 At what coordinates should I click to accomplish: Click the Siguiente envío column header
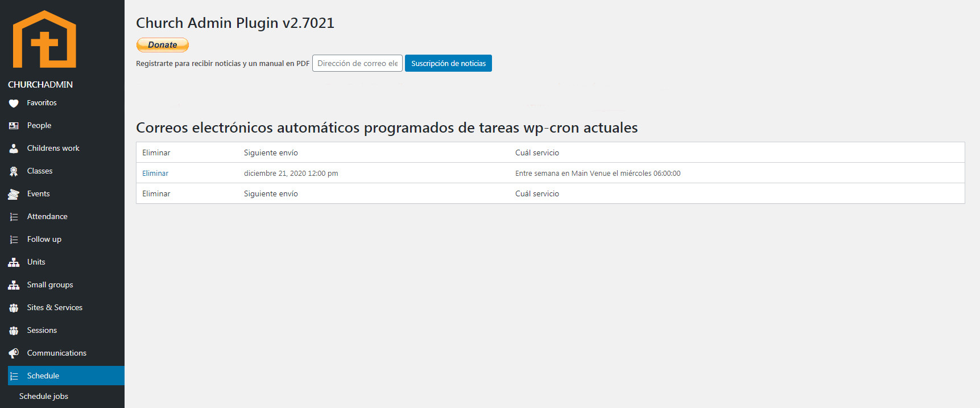(271, 153)
